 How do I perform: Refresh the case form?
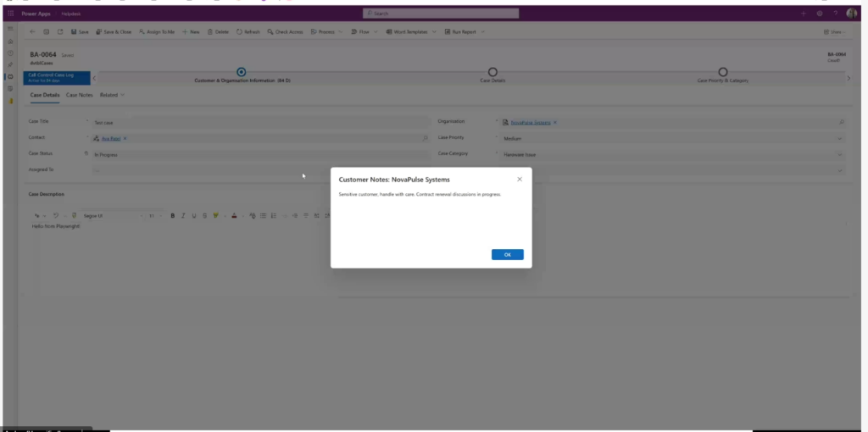pos(248,32)
